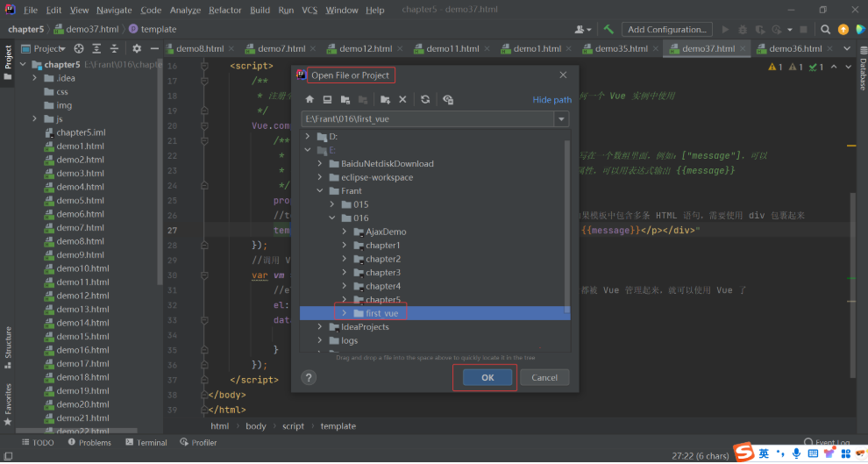
Task: Toggle show hidden files and directories
Action: tap(448, 100)
